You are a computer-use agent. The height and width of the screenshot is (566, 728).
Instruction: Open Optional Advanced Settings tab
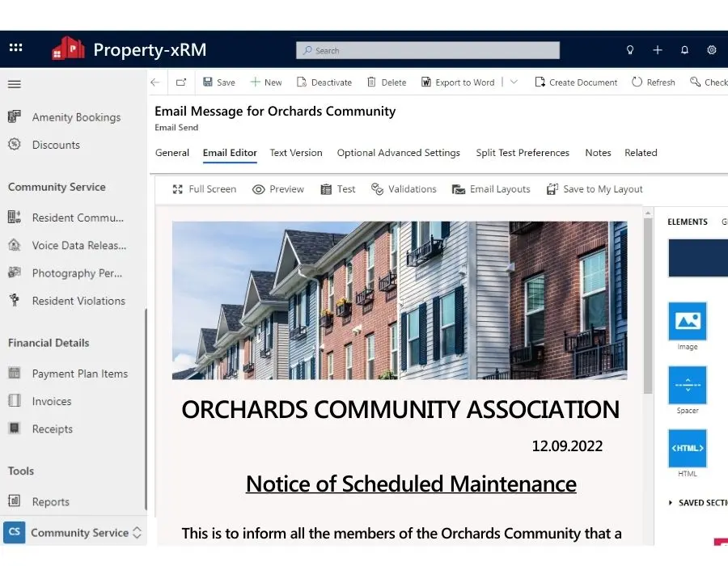(x=398, y=153)
